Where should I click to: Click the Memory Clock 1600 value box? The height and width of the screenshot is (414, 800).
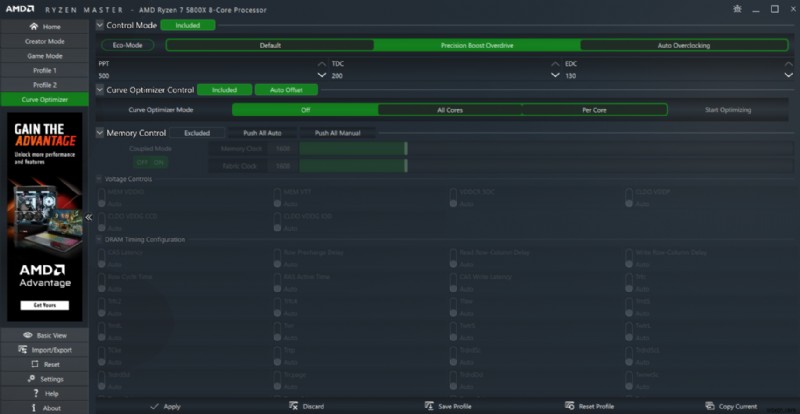coord(283,149)
